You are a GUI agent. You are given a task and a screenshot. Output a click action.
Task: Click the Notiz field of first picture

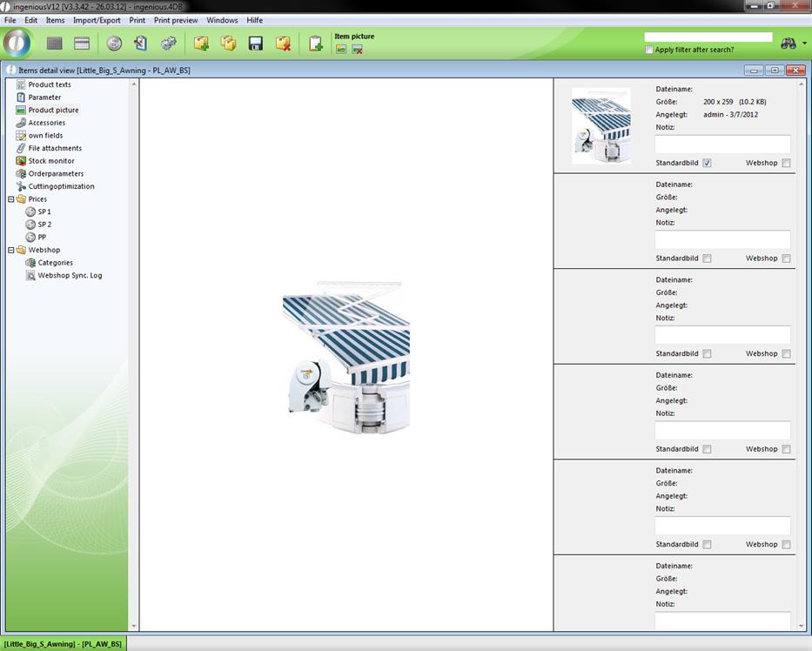(x=722, y=144)
